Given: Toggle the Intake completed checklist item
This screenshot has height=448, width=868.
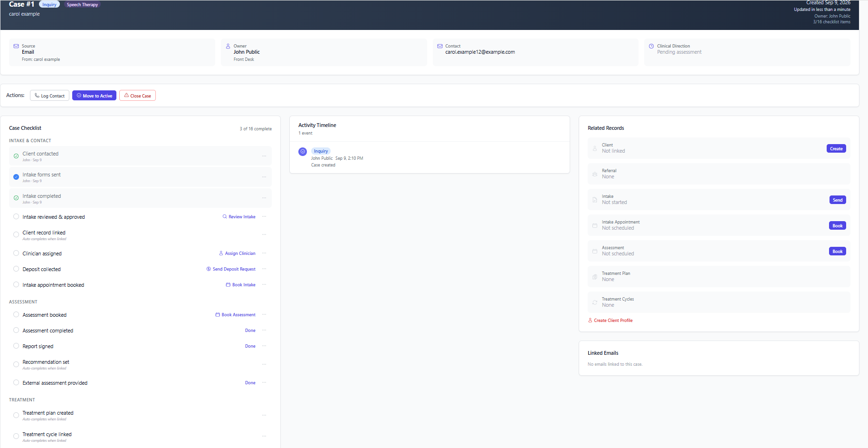Looking at the screenshot, I should [16, 198].
